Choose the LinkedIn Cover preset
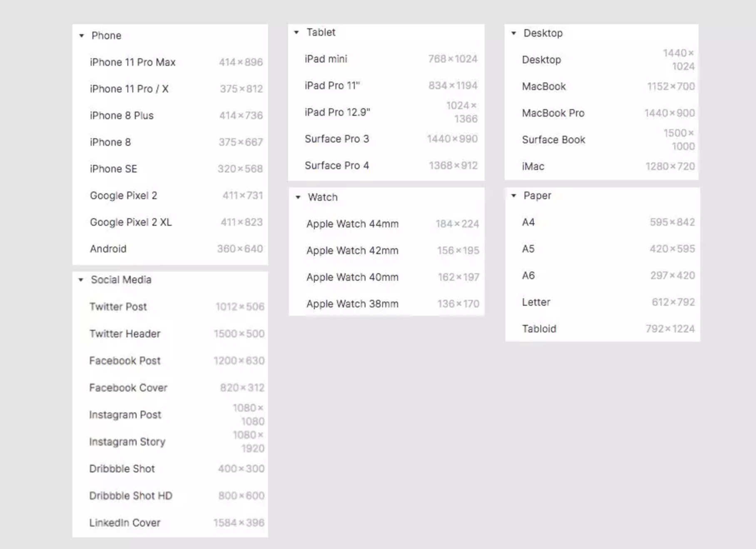This screenshot has height=549, width=756. [x=170, y=523]
